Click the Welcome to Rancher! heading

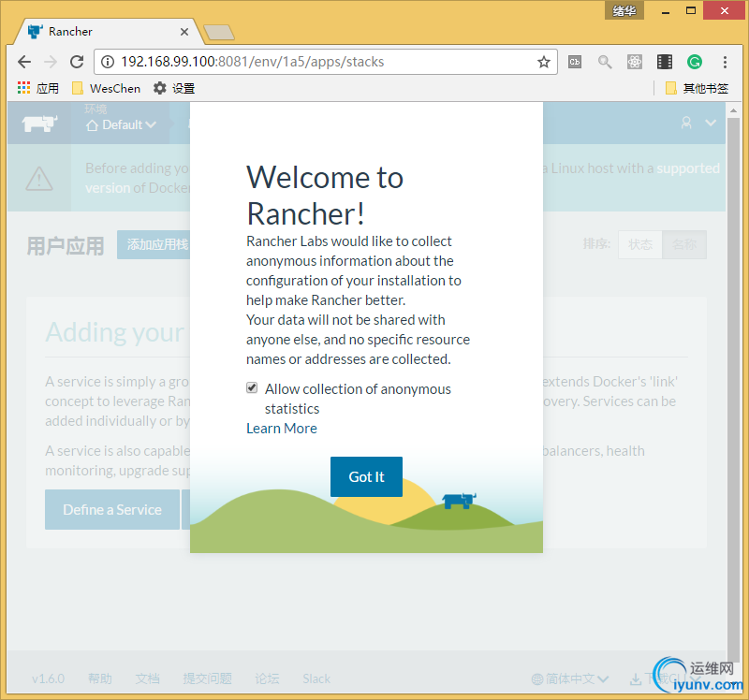(325, 195)
